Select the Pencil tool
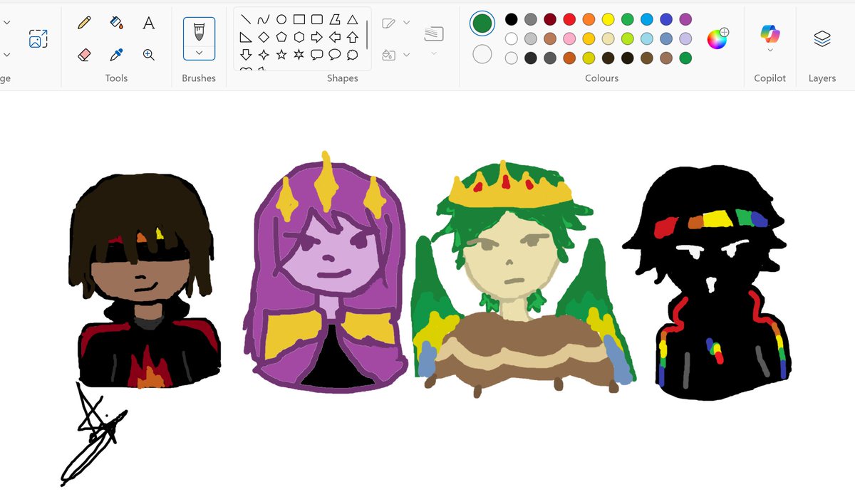855x504 pixels. [84, 23]
